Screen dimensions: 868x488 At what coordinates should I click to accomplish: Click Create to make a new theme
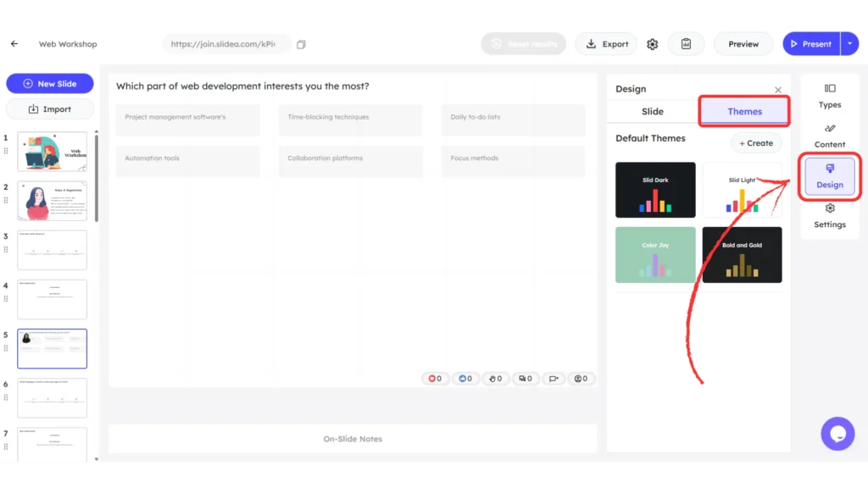[755, 142]
